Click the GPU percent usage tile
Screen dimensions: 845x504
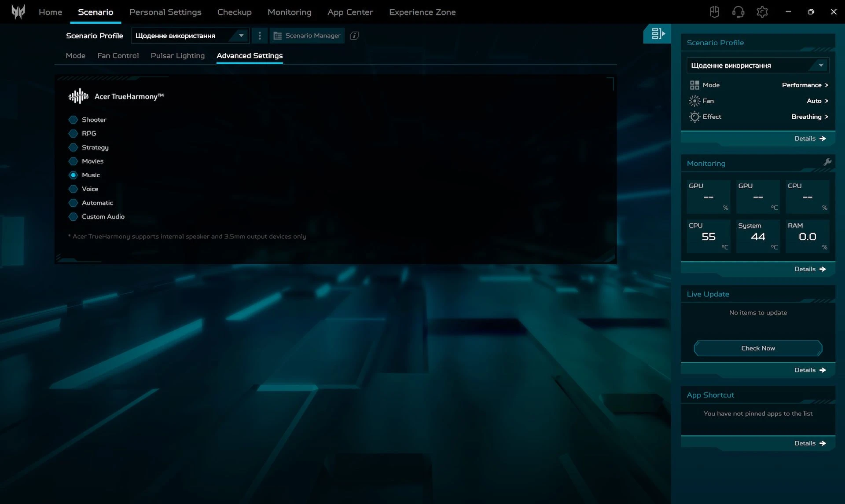pos(708,196)
